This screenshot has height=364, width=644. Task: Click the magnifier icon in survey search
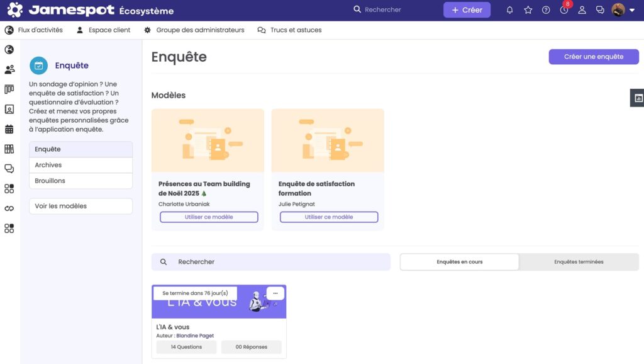[164, 262]
